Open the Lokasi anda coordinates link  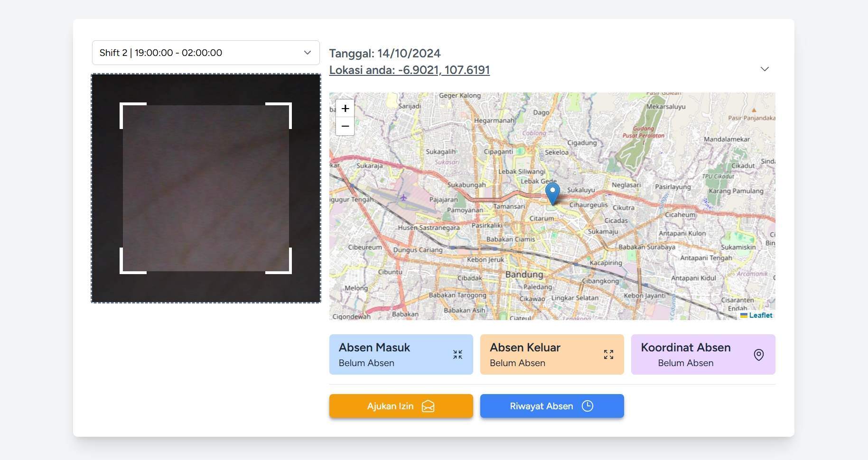point(409,70)
